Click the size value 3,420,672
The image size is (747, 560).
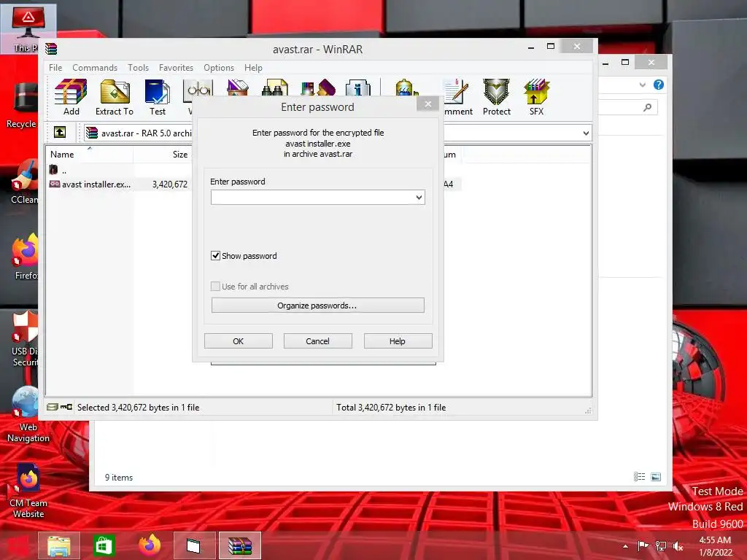click(x=169, y=184)
